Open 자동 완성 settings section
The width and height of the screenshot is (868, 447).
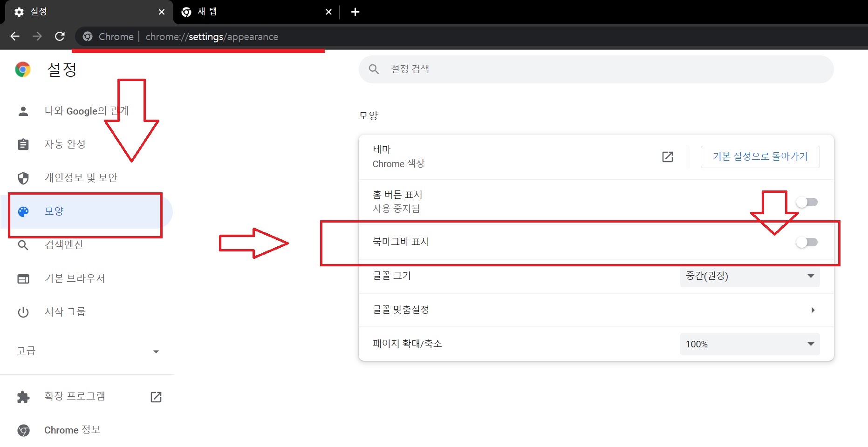[87, 144]
